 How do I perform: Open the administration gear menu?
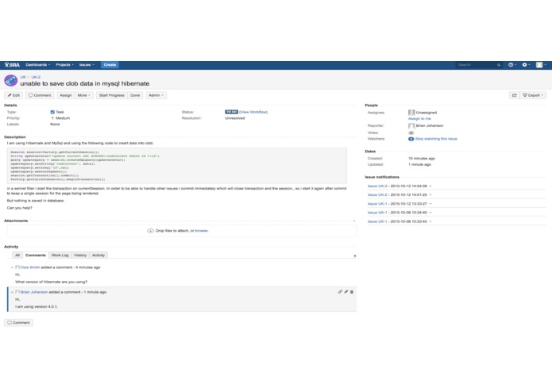(x=527, y=65)
